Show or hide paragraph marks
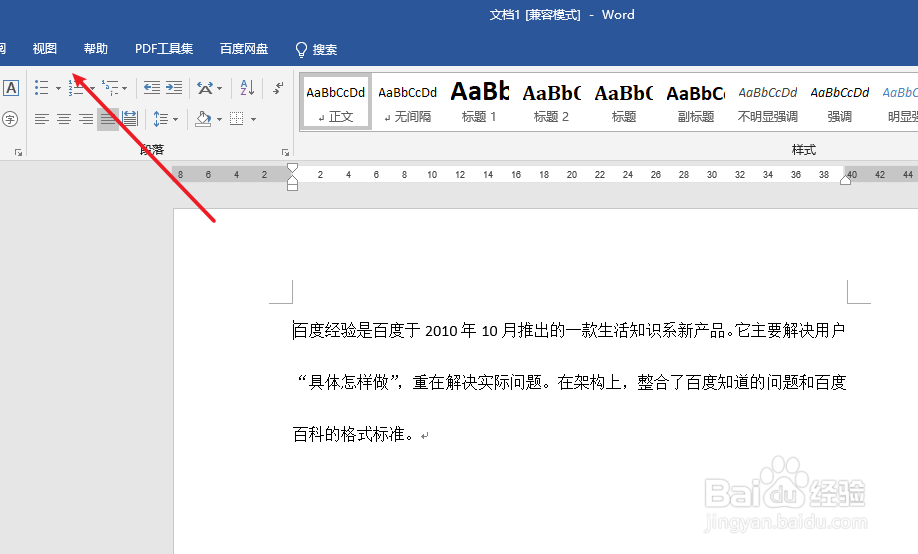 click(279, 88)
